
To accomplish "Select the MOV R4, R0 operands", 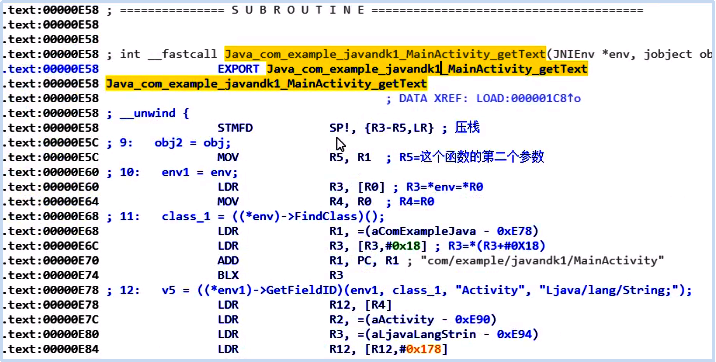I will click(350, 201).
